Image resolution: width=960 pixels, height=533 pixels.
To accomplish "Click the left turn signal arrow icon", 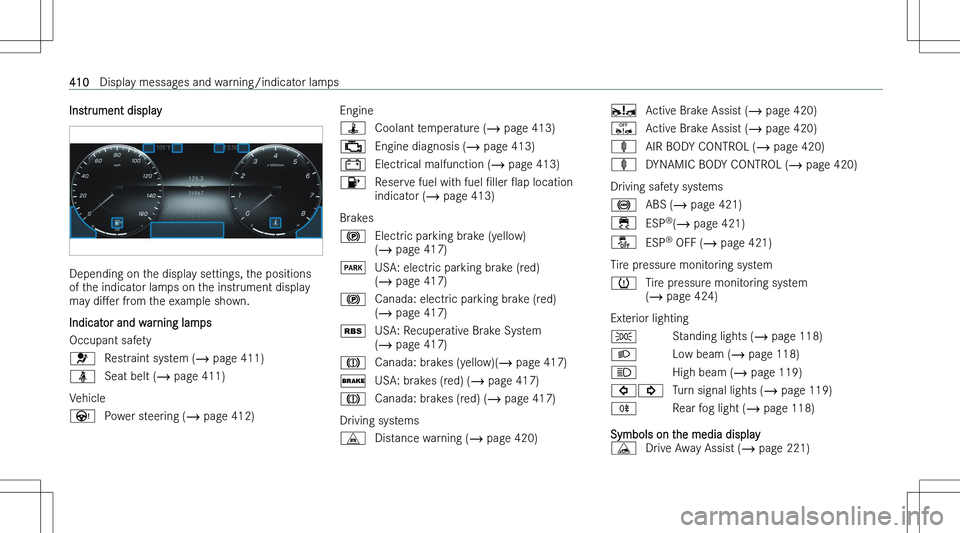I will coord(623,390).
